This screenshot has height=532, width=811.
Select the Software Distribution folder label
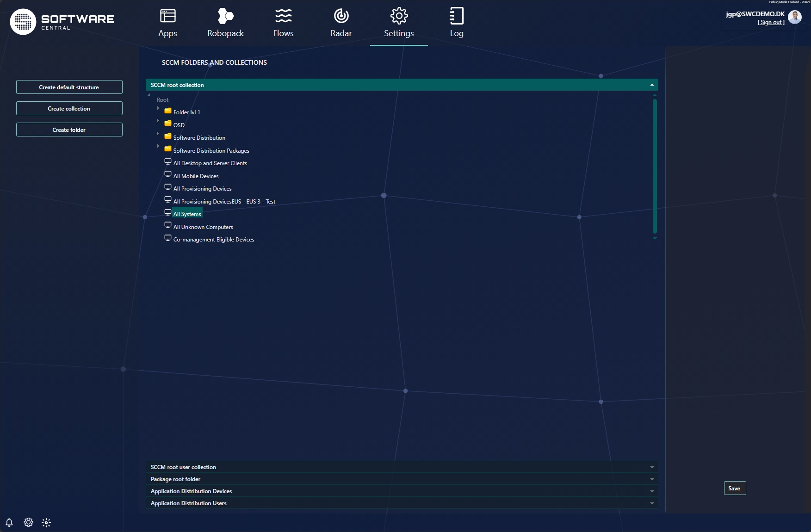coord(199,138)
